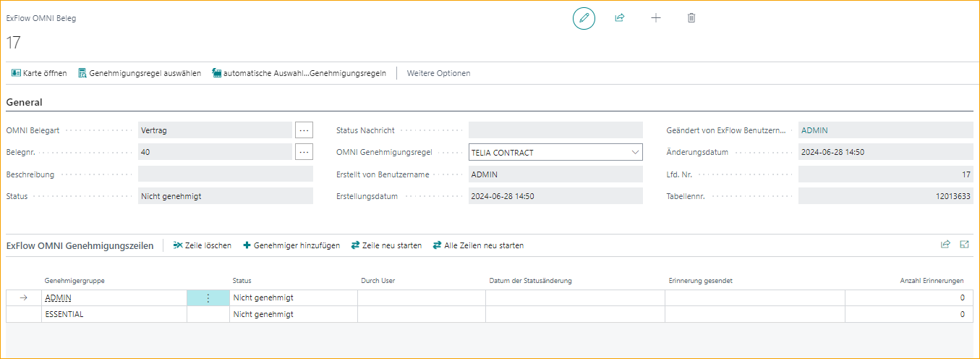Viewport: 980px width, 359px height.
Task: Open Weitere Optionen menu
Action: click(438, 73)
